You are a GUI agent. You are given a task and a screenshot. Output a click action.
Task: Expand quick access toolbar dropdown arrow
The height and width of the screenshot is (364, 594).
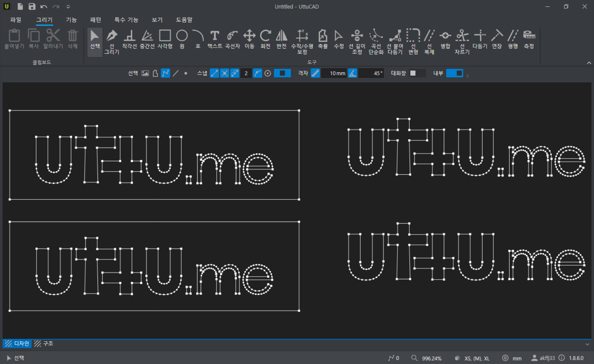click(68, 7)
